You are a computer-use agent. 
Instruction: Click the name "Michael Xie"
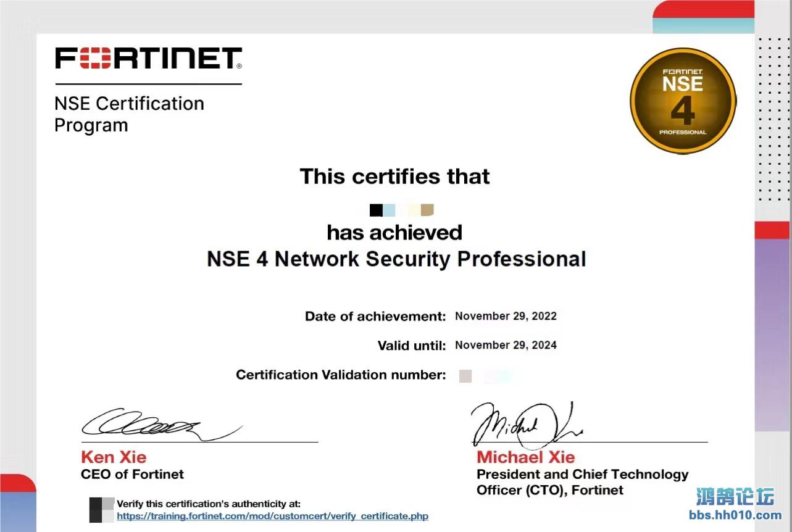[525, 457]
